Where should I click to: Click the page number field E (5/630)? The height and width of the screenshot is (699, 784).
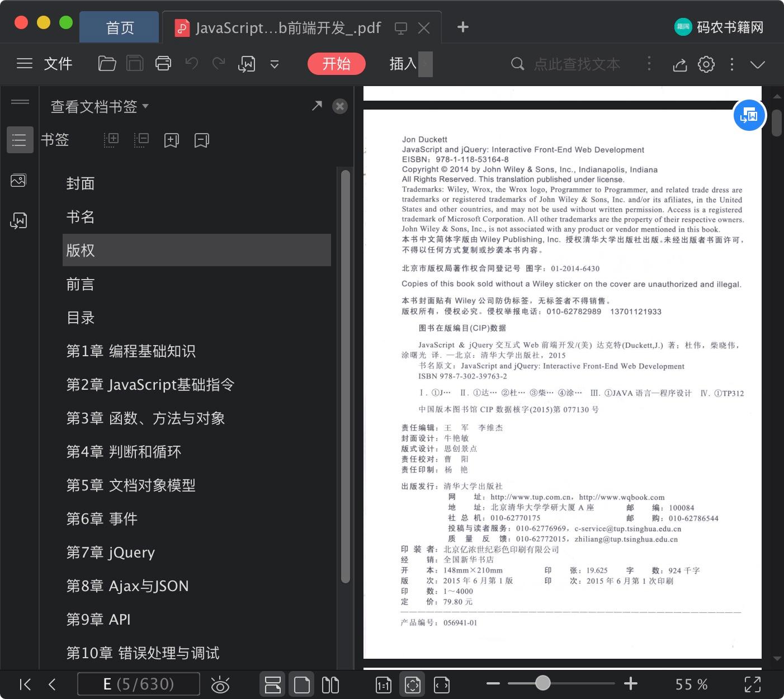pyautogui.click(x=138, y=684)
